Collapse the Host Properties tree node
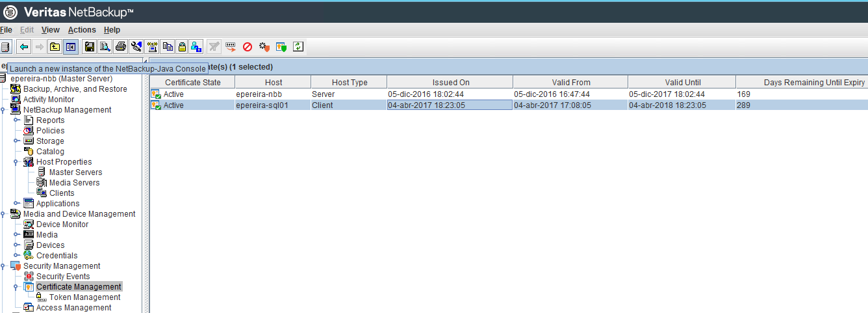 (x=16, y=162)
